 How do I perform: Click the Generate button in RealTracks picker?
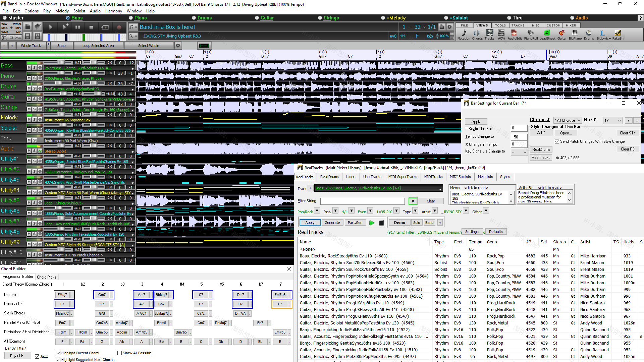click(x=332, y=222)
